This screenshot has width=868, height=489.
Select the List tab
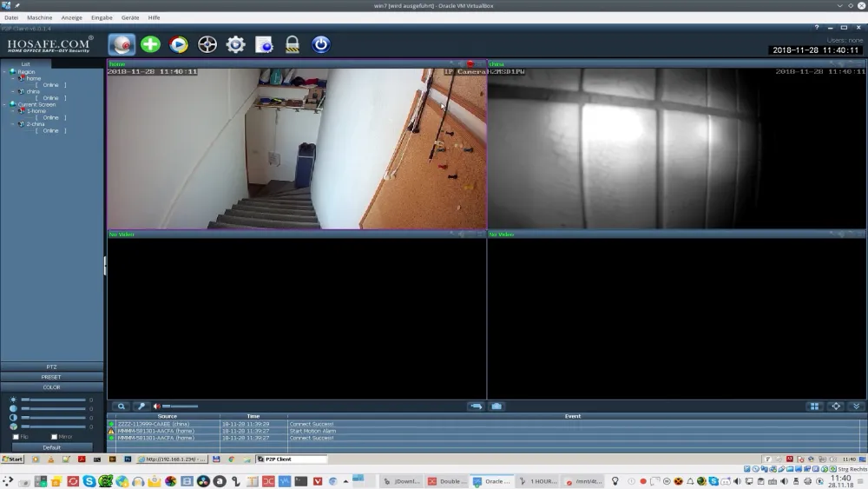(x=25, y=64)
